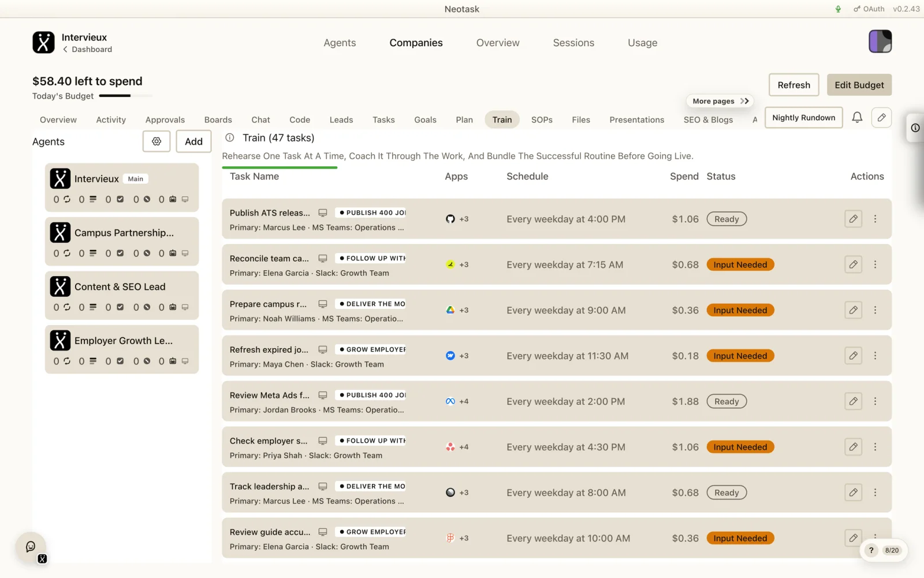This screenshot has height=578, width=924.
Task: Click the Meta app icon in Review Meta Ads row
Action: pos(450,401)
